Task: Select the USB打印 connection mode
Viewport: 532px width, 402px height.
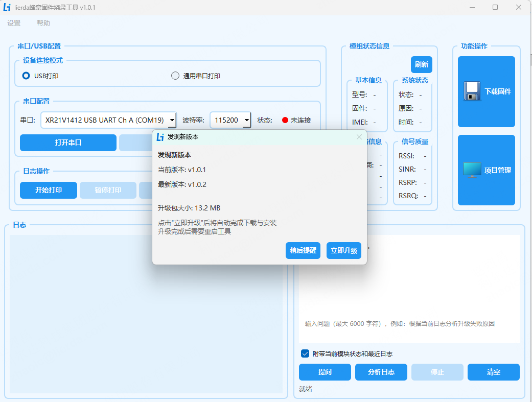Action: (x=26, y=76)
